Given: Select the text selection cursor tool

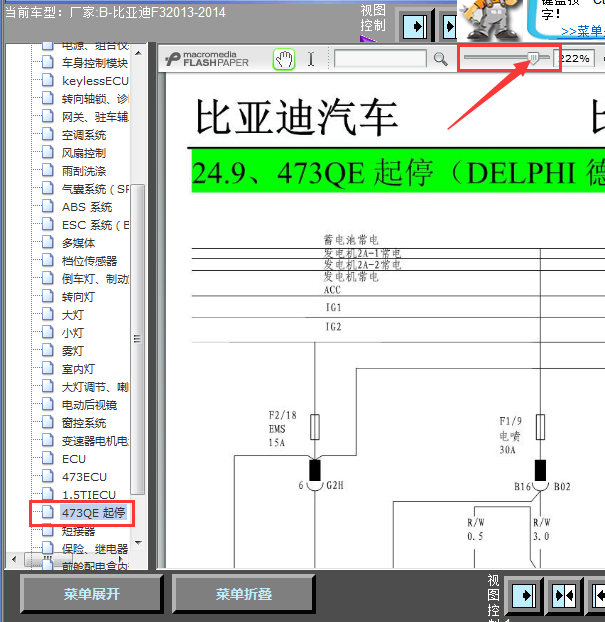Looking at the screenshot, I should pos(311,59).
